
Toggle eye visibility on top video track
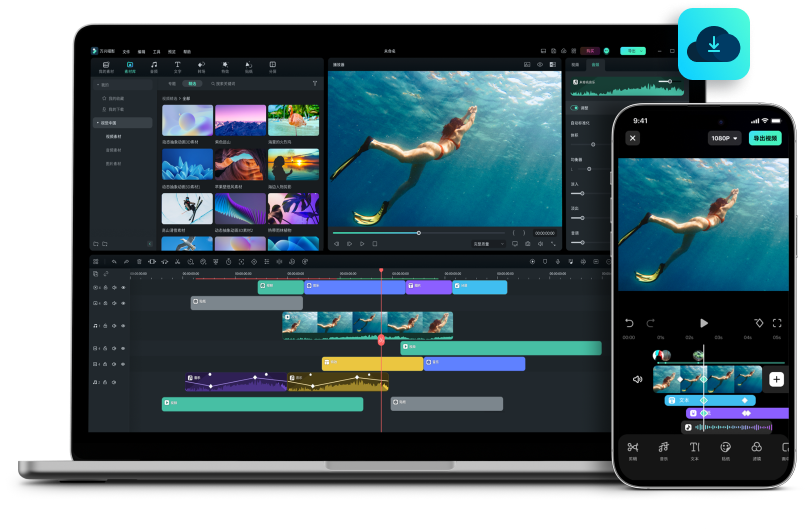click(x=114, y=288)
